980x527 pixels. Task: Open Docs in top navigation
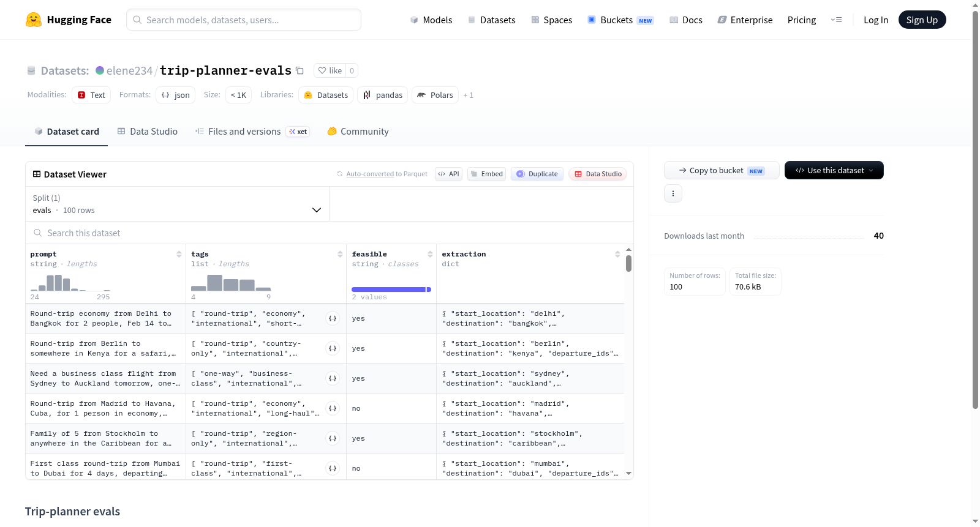(x=685, y=20)
